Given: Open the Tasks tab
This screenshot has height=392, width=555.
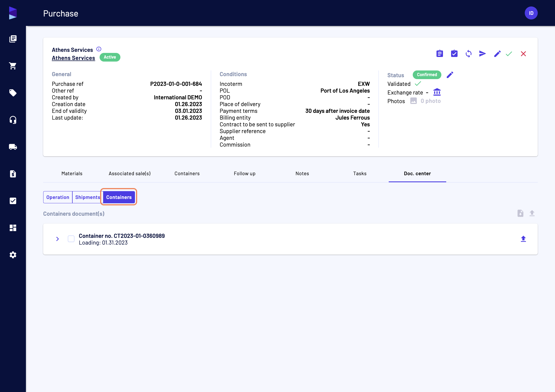Looking at the screenshot, I should (x=360, y=174).
